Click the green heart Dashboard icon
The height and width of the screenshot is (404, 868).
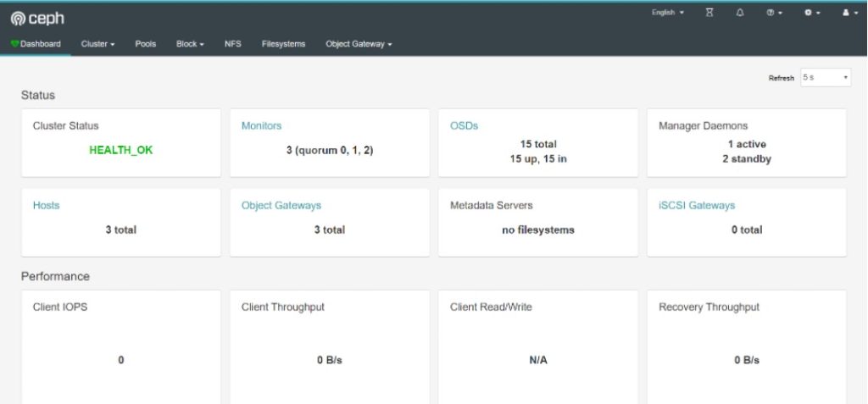[x=14, y=44]
